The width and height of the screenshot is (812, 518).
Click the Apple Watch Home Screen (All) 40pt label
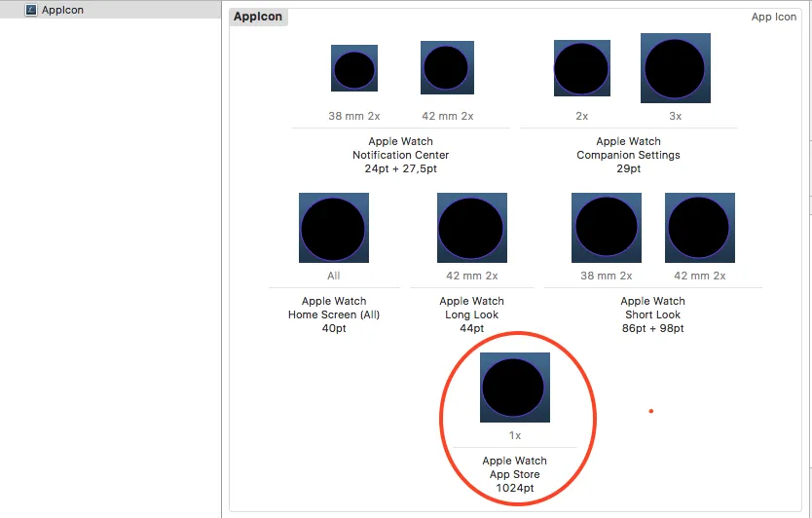click(334, 314)
